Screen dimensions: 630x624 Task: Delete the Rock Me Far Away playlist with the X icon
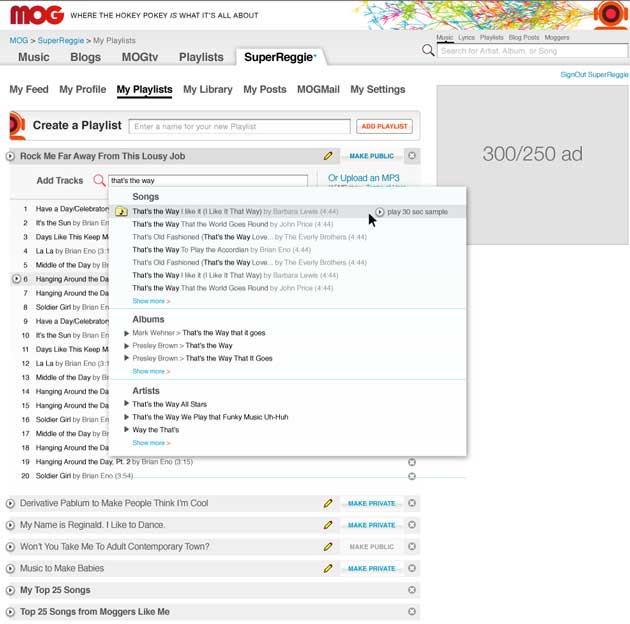coord(412,155)
